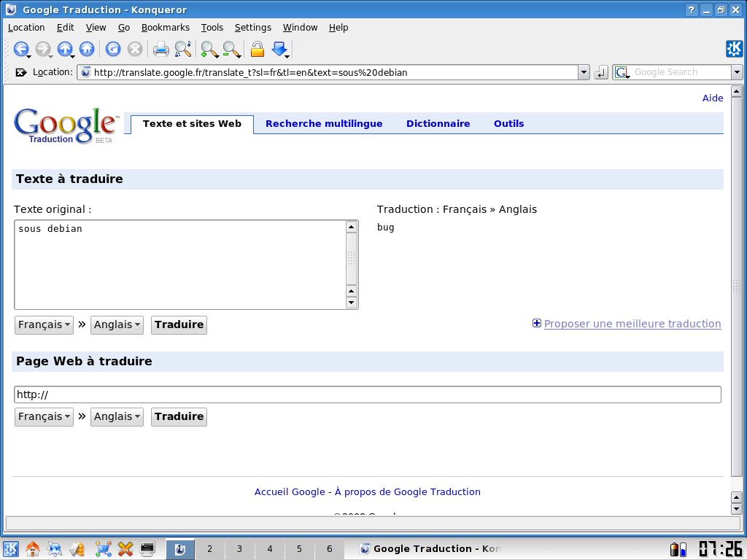Viewport: 747px width, 560px height.
Task: Click the greyed Forward arrow icon
Action: (x=43, y=49)
